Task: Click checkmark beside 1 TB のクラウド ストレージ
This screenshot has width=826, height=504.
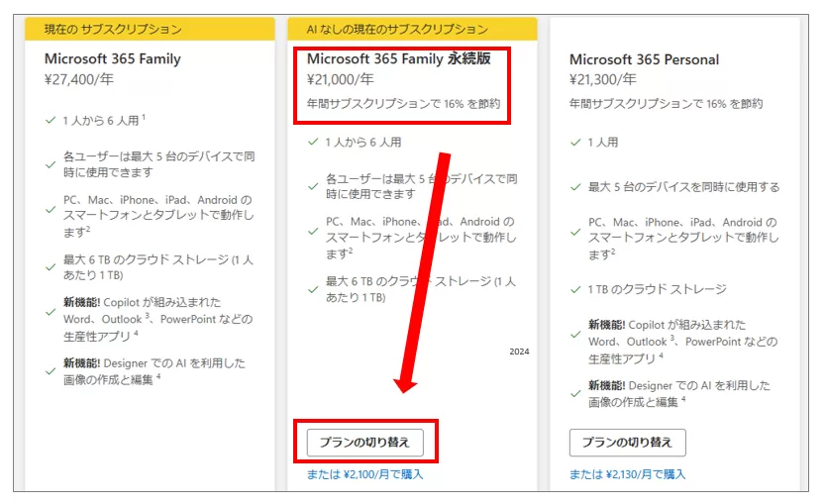Action: (575, 289)
